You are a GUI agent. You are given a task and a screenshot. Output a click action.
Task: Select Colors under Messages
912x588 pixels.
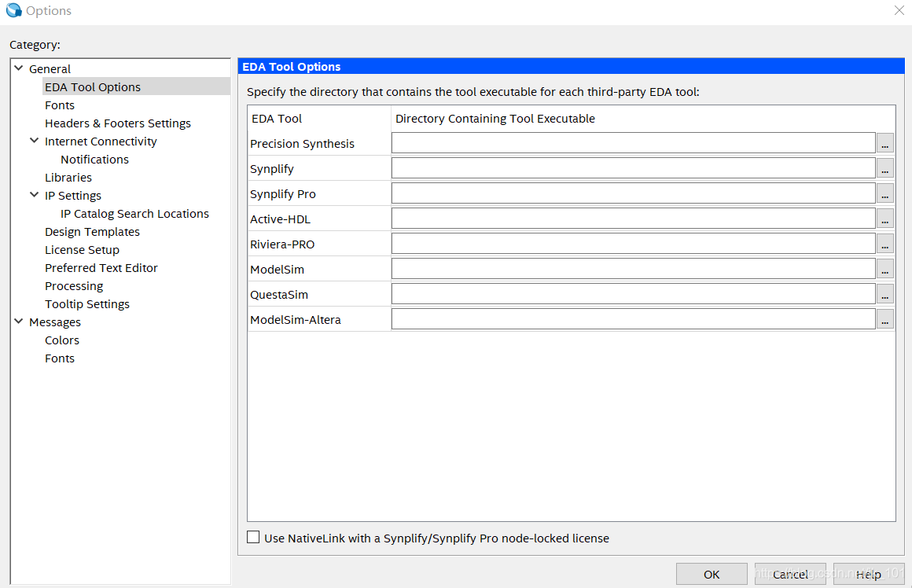pos(61,340)
